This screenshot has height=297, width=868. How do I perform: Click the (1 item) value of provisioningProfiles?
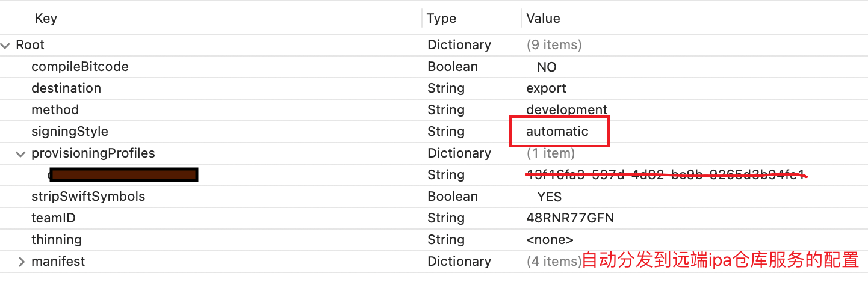(550, 153)
